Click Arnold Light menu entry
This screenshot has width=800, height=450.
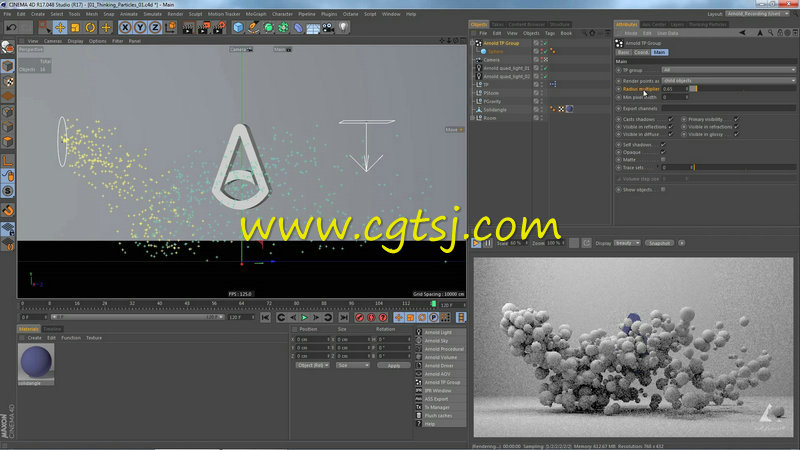coord(440,332)
